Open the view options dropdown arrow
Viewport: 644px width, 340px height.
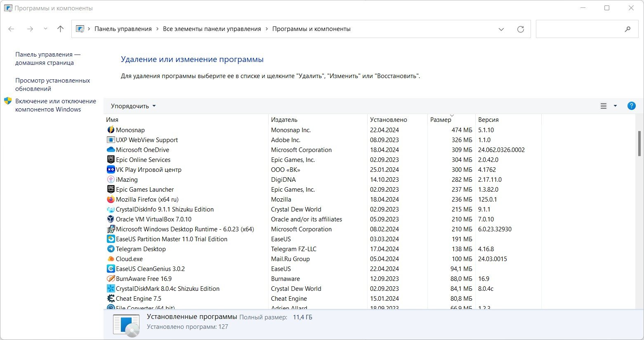point(615,106)
